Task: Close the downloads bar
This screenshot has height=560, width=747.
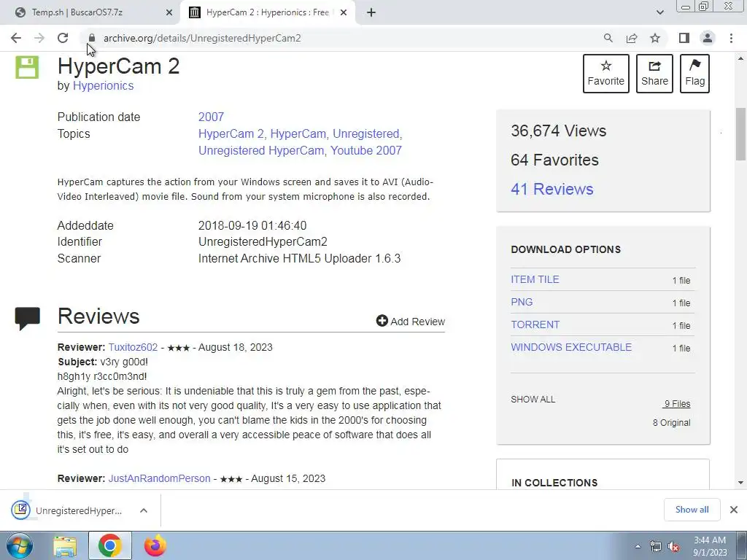Action: point(734,510)
